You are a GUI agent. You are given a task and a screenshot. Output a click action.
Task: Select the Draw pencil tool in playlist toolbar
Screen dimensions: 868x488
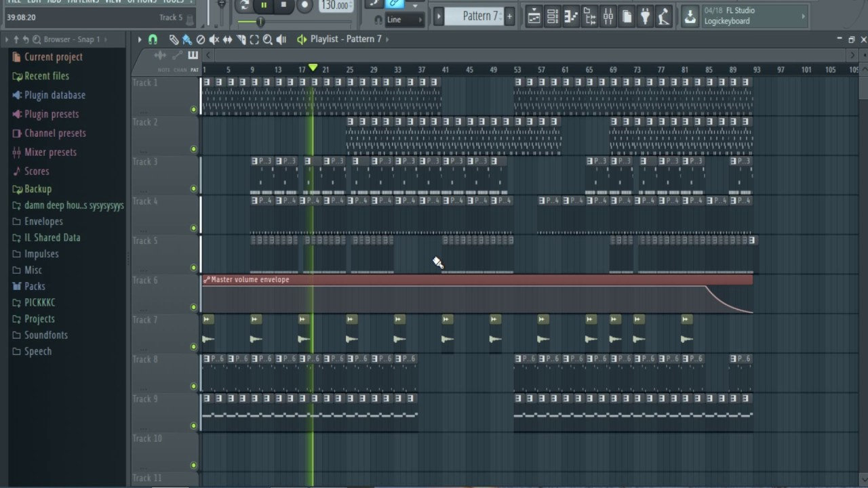174,39
